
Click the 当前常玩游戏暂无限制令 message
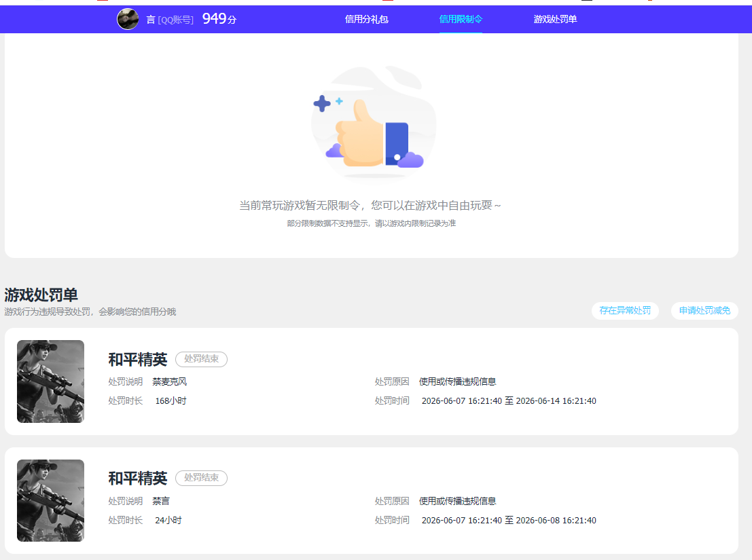click(x=370, y=206)
